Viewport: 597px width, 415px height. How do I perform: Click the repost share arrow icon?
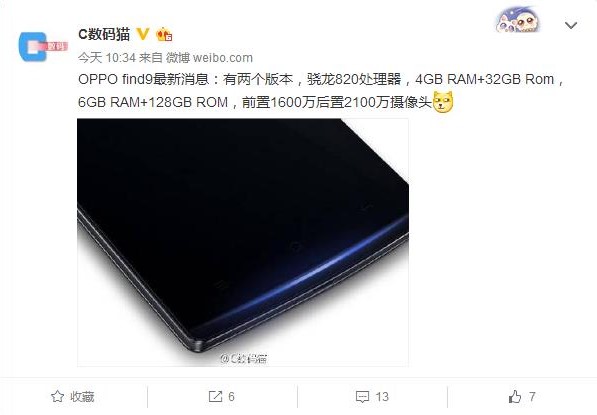pyautogui.click(x=215, y=396)
